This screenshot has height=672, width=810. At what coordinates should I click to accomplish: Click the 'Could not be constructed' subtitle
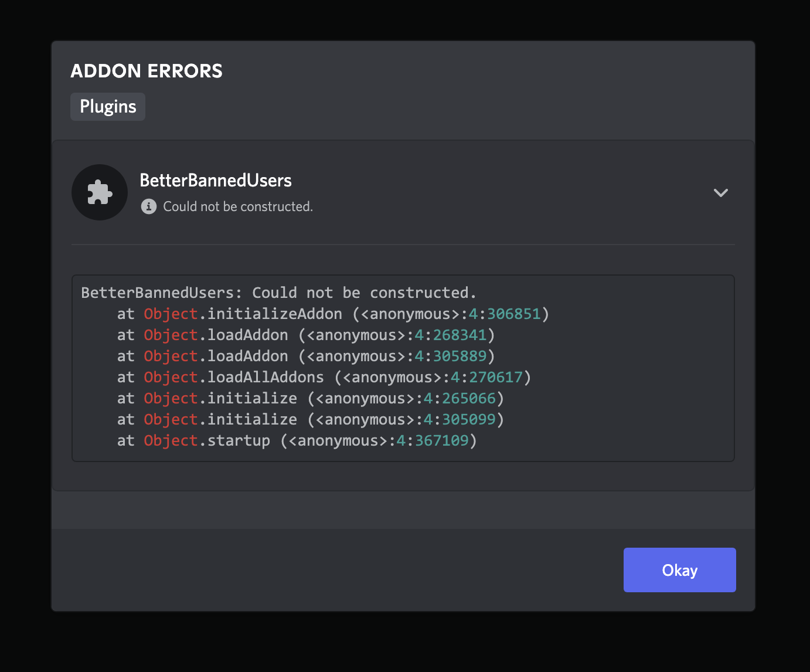coord(237,206)
